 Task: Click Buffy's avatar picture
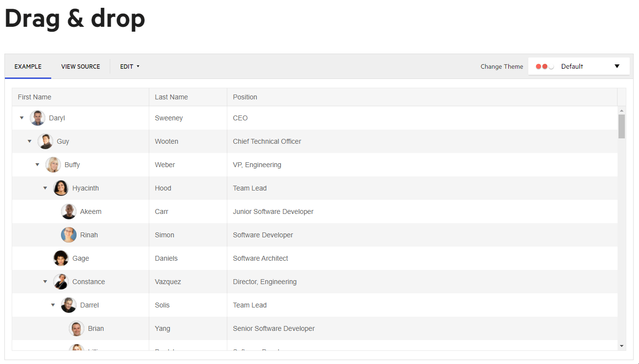(x=53, y=165)
